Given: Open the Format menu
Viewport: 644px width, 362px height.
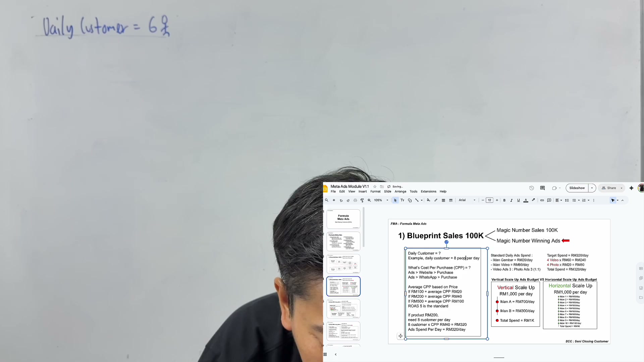Looking at the screenshot, I should click(x=375, y=191).
